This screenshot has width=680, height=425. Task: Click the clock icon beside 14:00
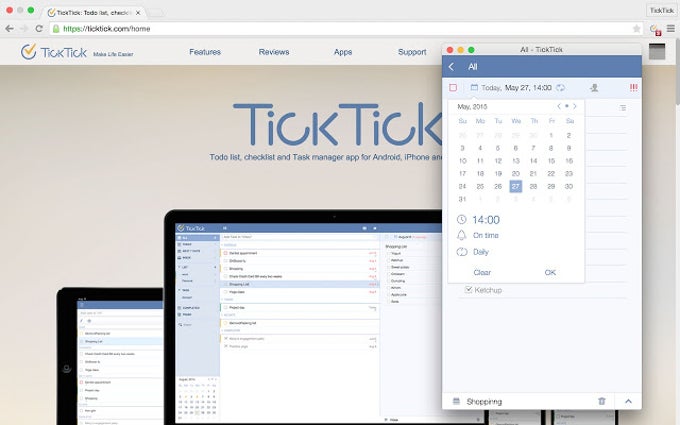461,220
